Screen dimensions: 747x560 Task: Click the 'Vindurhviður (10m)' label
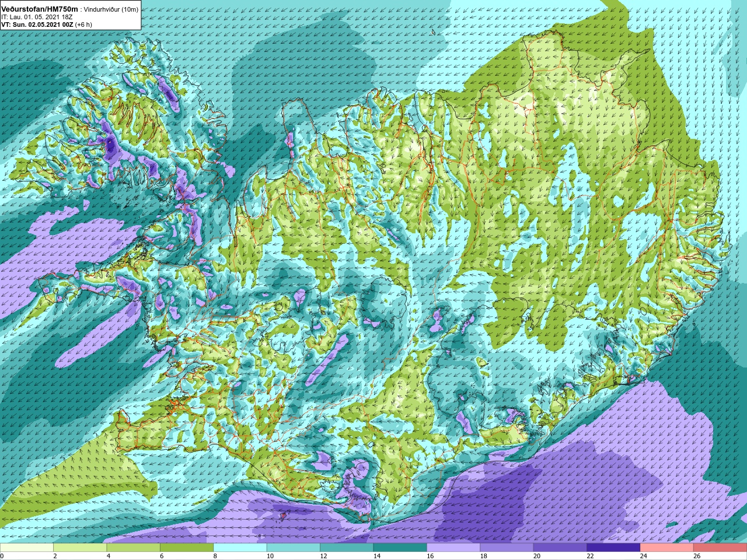point(111,10)
